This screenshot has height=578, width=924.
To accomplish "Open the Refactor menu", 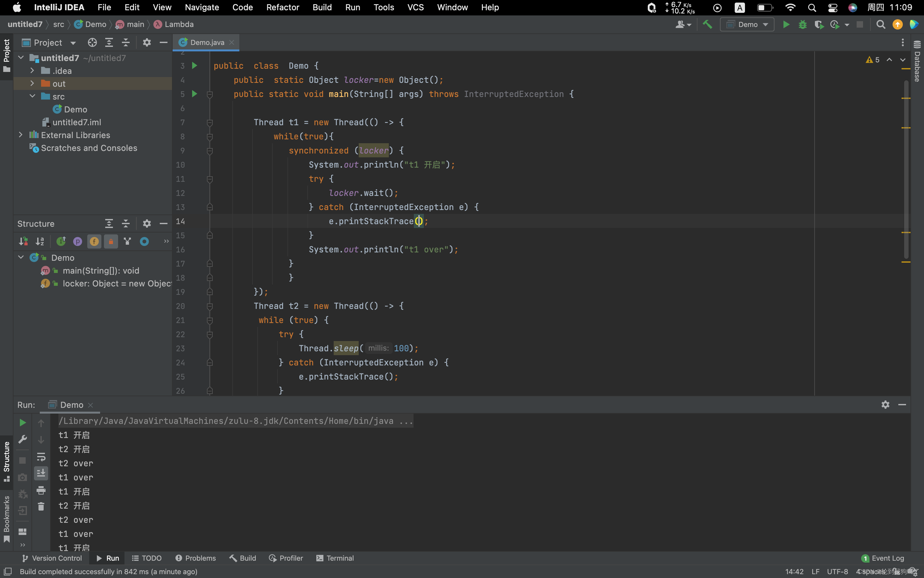I will (x=283, y=7).
